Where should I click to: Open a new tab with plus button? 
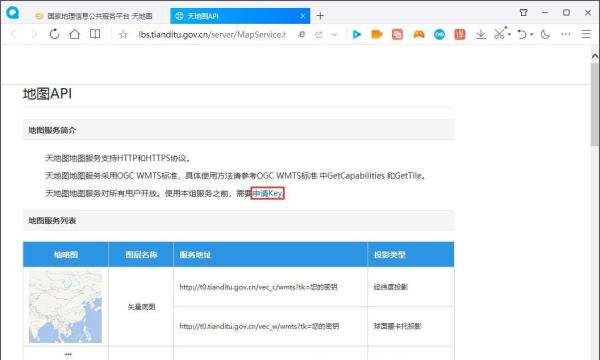[320, 16]
